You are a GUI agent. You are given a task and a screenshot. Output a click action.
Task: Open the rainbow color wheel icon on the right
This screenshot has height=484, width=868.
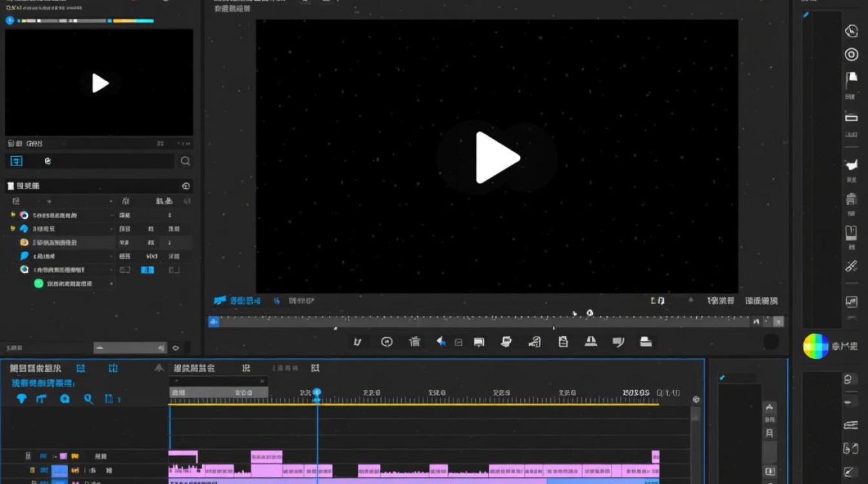(816, 346)
